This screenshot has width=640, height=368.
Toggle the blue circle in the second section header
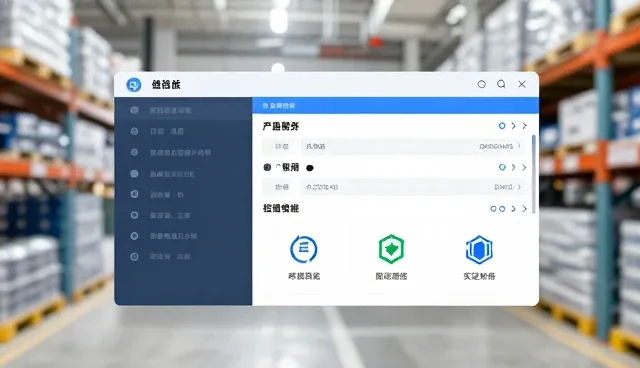[502, 167]
